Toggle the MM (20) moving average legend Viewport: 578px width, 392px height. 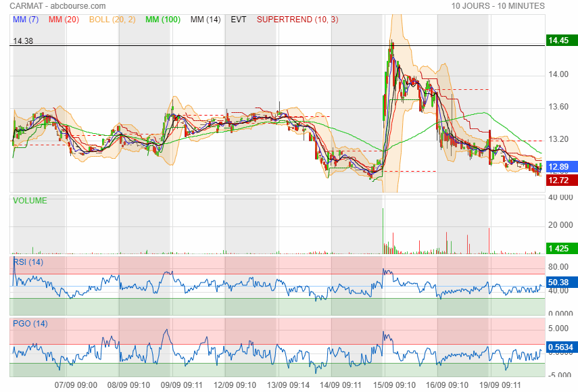[64, 20]
